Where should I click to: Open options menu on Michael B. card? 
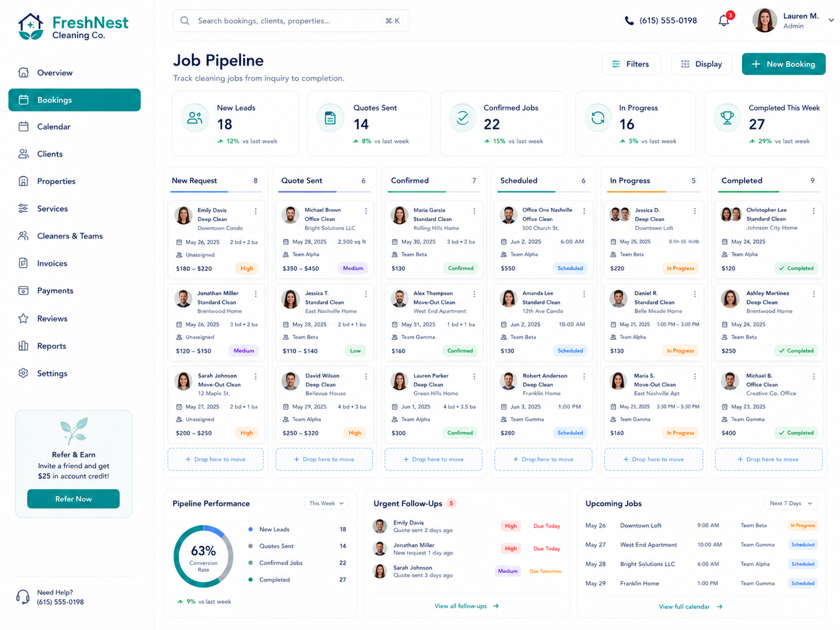tap(814, 376)
